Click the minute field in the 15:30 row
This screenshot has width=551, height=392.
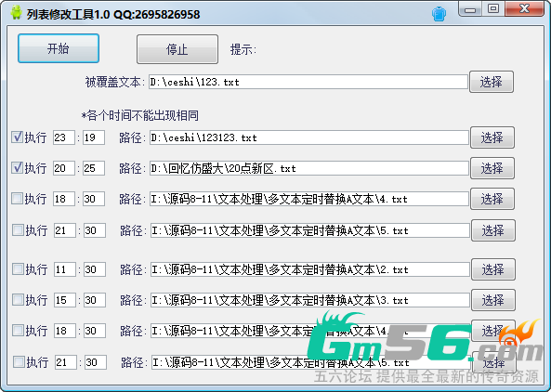point(95,300)
